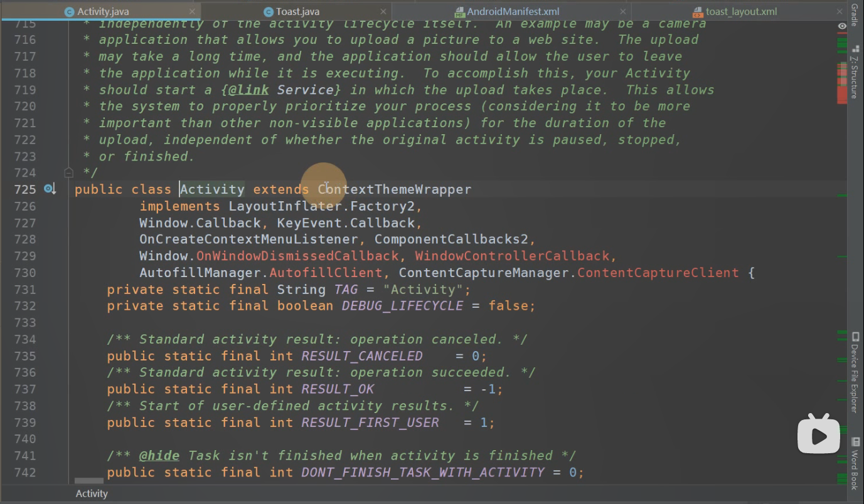The width and height of the screenshot is (864, 504).
Task: Open the Z: Structure side panel
Action: (855, 72)
